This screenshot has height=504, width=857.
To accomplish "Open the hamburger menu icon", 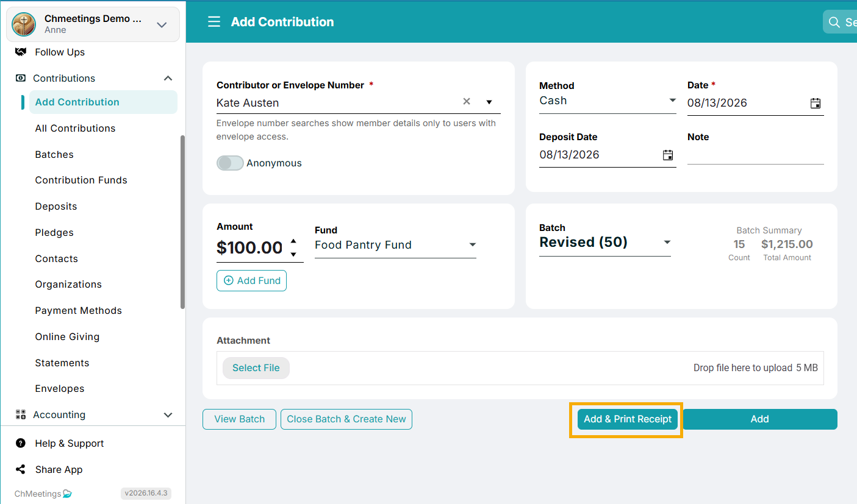I will coord(214,22).
